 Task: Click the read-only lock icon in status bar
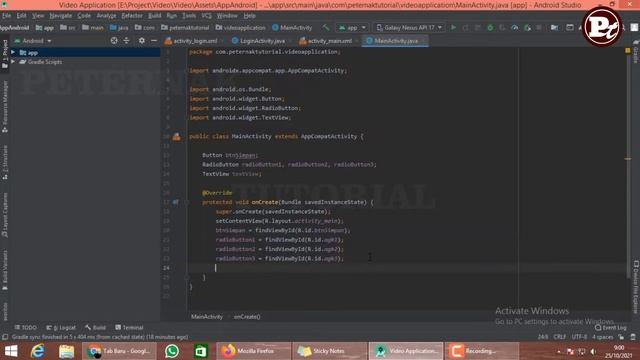click(621, 337)
